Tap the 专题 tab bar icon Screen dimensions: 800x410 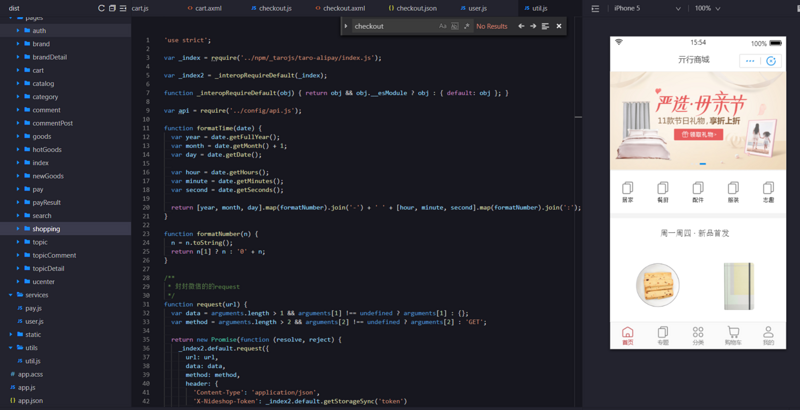coord(663,332)
